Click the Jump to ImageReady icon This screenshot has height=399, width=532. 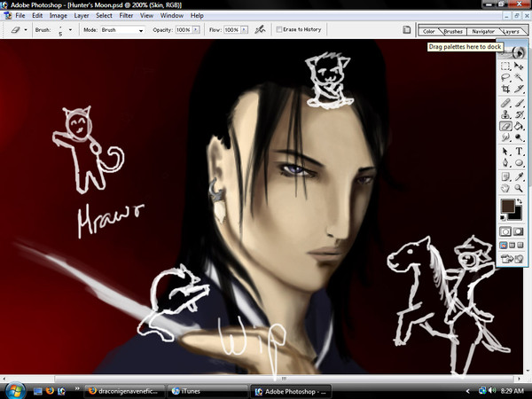click(512, 259)
